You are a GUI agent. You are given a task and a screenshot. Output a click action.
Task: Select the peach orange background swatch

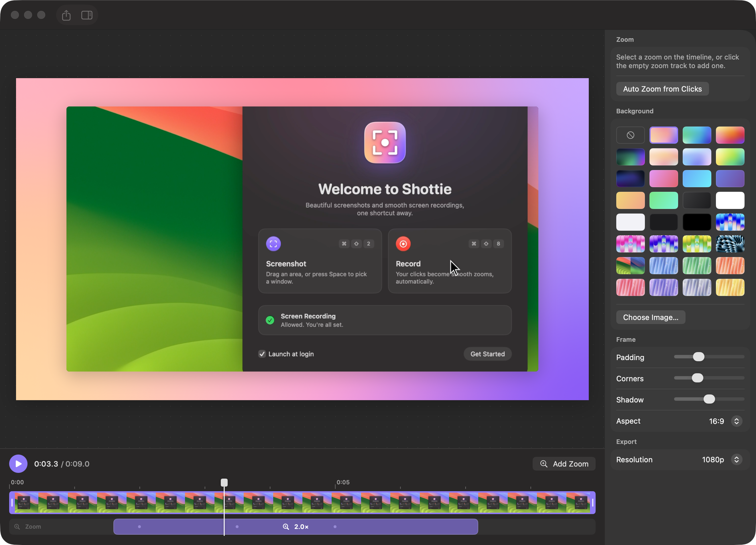pos(630,200)
